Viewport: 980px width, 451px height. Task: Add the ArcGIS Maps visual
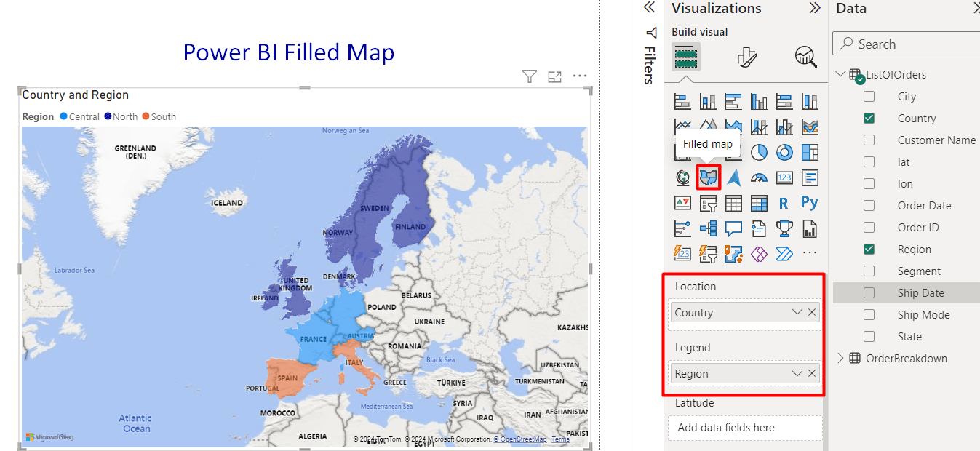(733, 253)
